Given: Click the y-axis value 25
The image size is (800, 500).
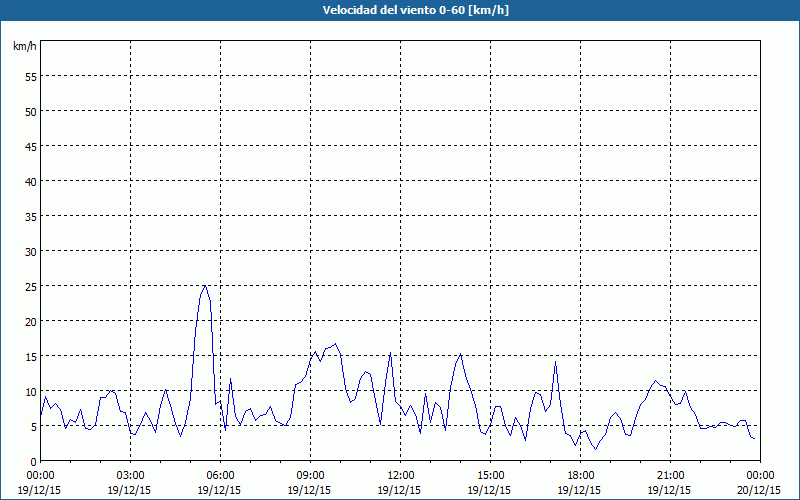Looking at the screenshot, I should 31,287.
